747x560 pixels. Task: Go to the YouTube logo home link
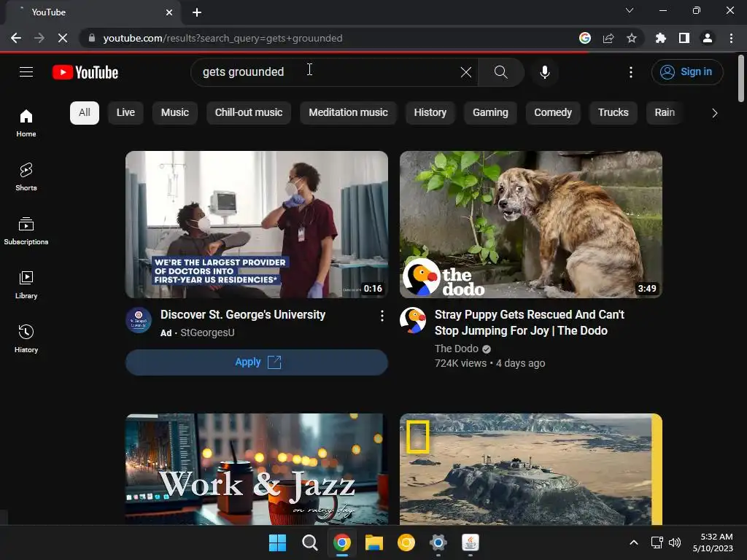(x=85, y=72)
